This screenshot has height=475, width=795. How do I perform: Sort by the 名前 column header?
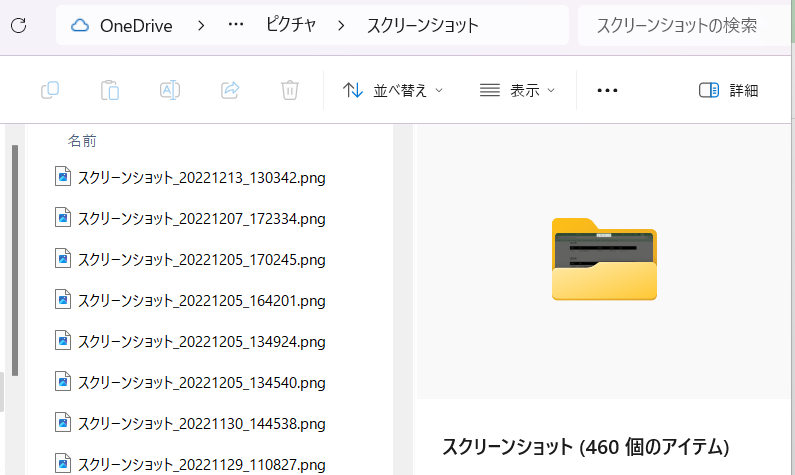(82, 141)
